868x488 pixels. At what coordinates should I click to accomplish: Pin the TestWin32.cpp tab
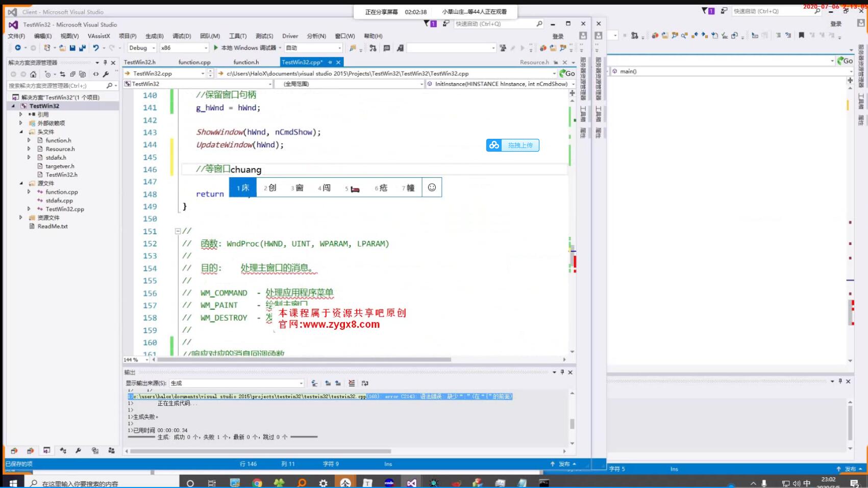click(330, 62)
